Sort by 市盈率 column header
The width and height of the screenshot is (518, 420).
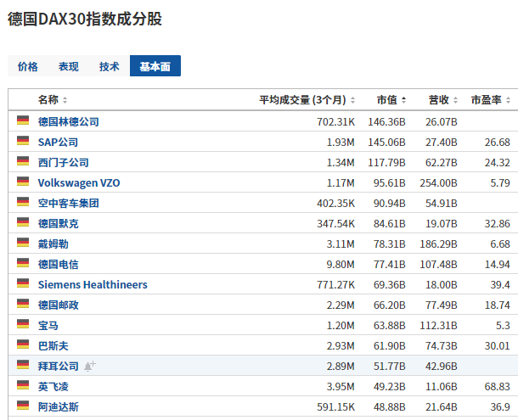tap(491, 100)
